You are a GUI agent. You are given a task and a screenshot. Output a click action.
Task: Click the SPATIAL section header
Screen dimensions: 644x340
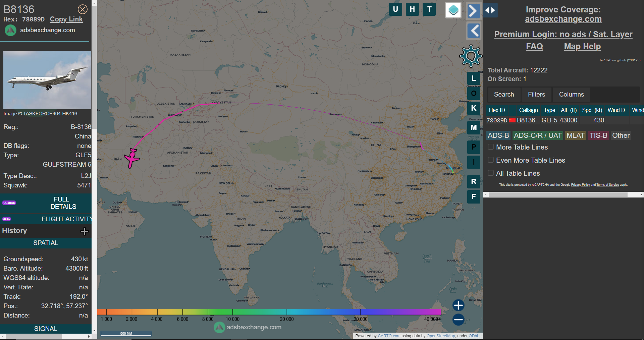pos(46,243)
